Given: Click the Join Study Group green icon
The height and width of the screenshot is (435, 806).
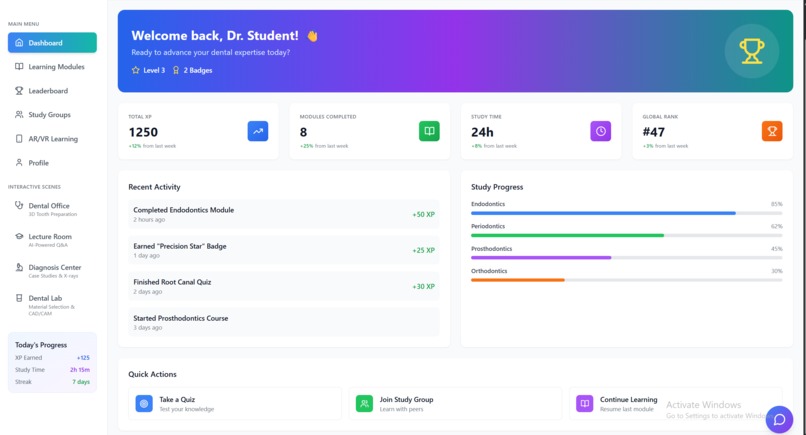Looking at the screenshot, I should [364, 404].
